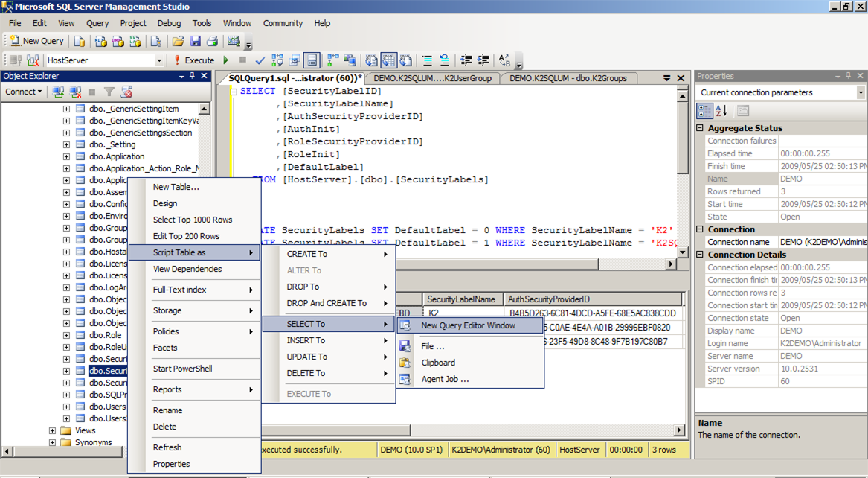
Task: Decrease the indent of selected lines
Action: [466, 60]
